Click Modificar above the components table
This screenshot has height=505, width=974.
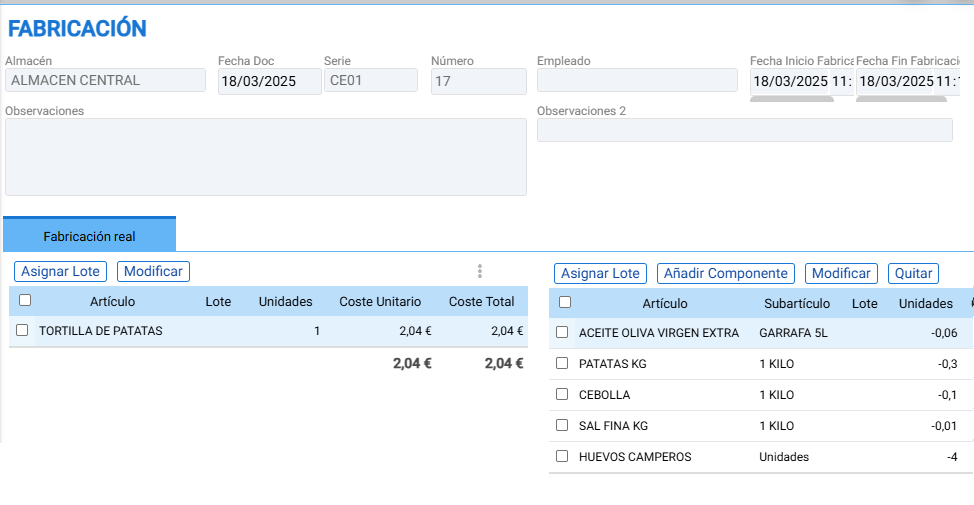tap(841, 273)
